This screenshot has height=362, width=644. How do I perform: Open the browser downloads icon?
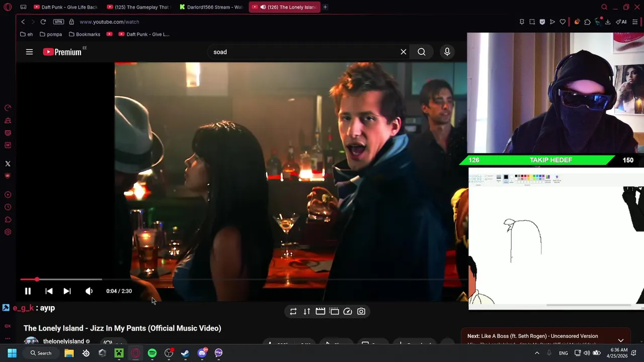point(608,22)
